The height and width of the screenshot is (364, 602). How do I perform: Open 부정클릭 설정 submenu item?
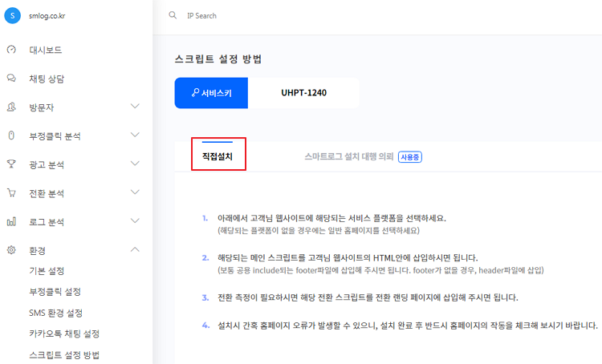point(55,292)
